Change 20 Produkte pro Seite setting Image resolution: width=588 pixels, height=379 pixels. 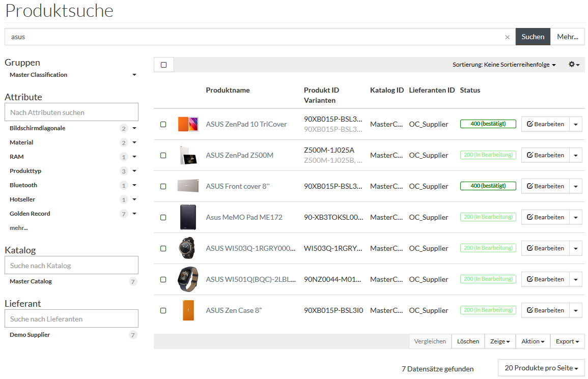pyautogui.click(x=541, y=368)
